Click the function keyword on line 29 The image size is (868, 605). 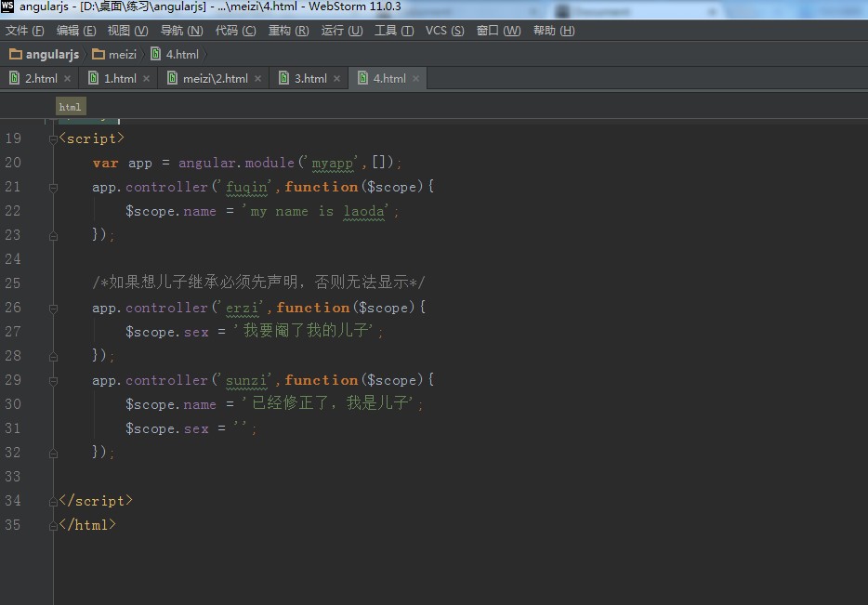coord(322,380)
